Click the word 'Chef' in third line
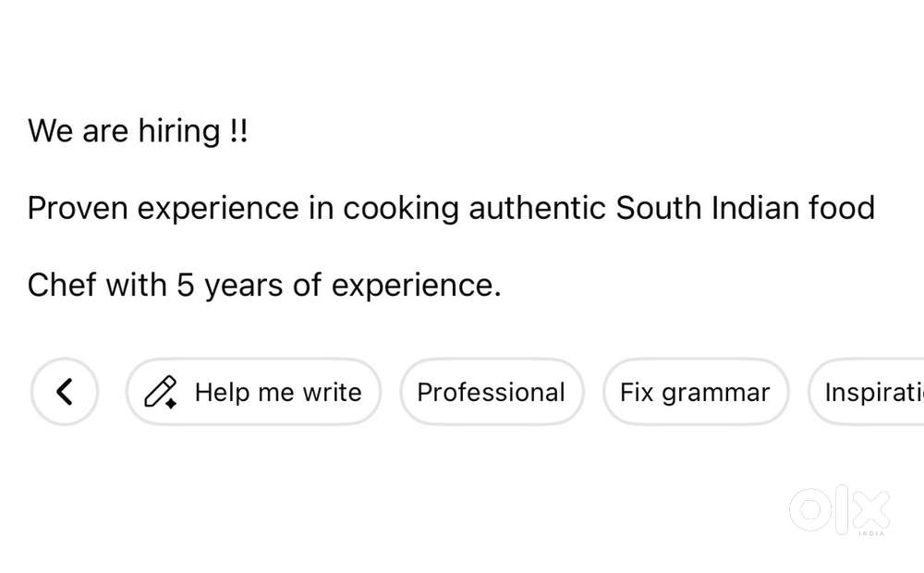The width and height of the screenshot is (924, 573). (61, 286)
